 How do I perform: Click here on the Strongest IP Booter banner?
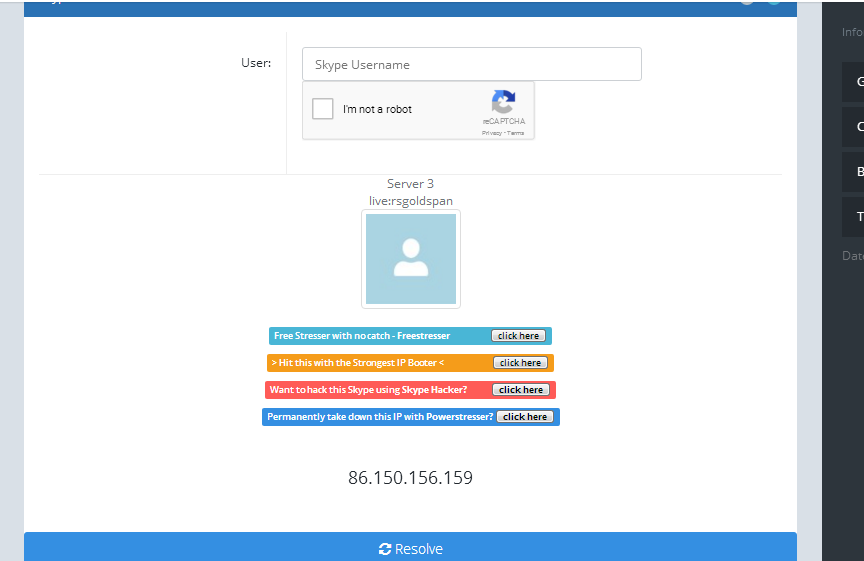(521, 363)
